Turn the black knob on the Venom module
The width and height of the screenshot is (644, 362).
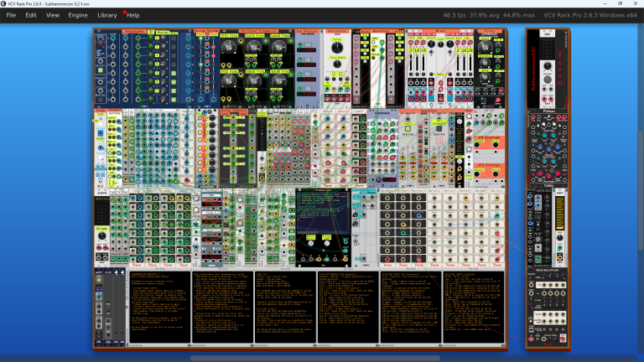[x=548, y=65]
